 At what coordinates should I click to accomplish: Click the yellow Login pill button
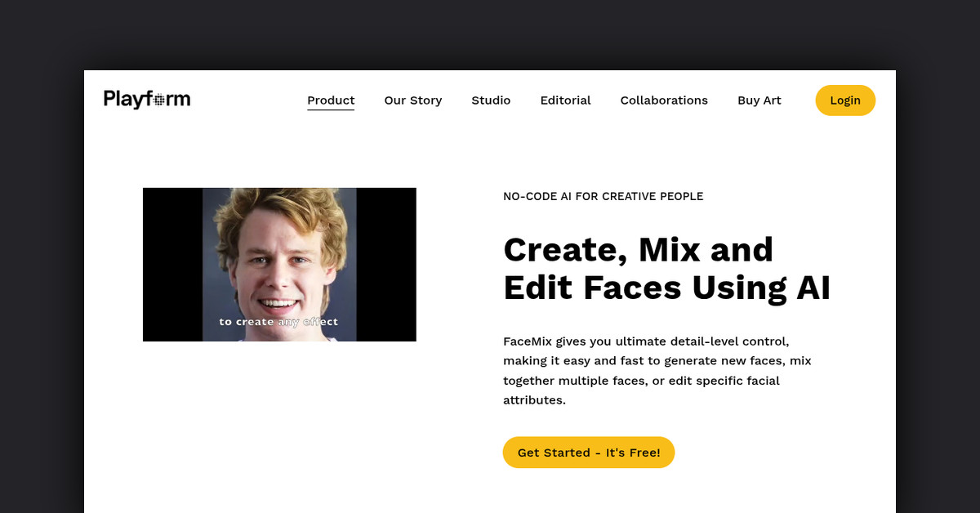pos(845,100)
